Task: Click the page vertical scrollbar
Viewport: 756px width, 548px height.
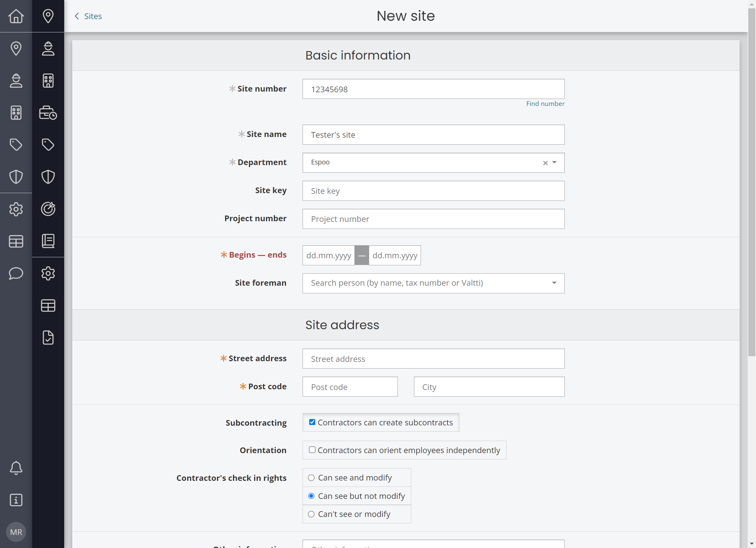Action: 752,182
